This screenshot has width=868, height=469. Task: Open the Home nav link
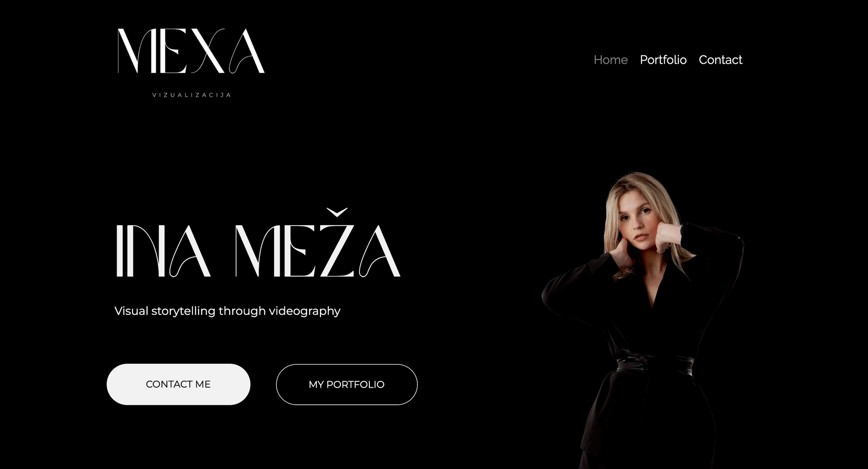[610, 60]
